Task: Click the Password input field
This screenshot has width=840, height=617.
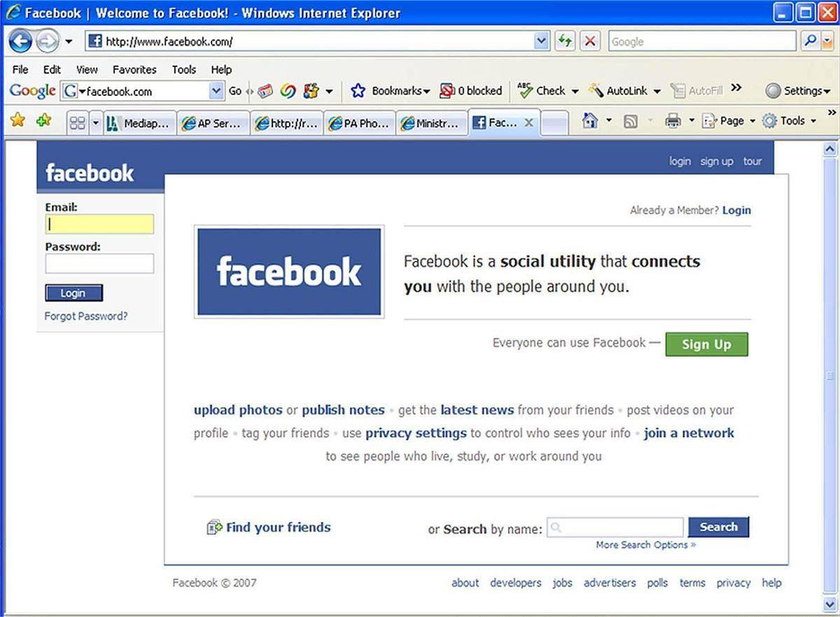Action: tap(99, 264)
